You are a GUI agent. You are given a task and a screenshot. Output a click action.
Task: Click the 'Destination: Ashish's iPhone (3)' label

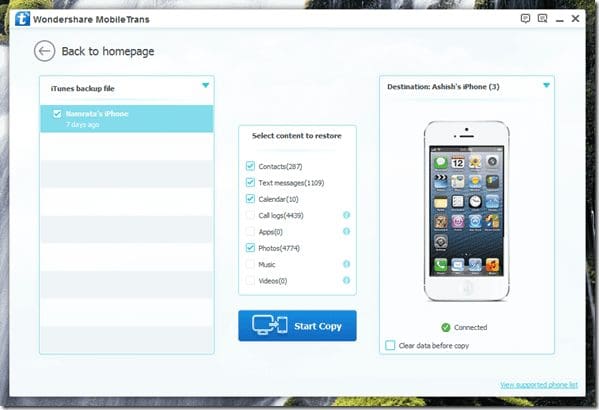[443, 87]
